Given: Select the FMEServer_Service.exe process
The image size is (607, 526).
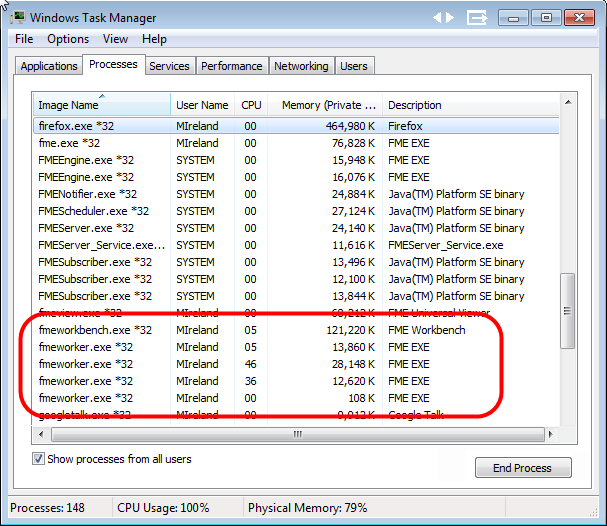Looking at the screenshot, I should coord(296,245).
